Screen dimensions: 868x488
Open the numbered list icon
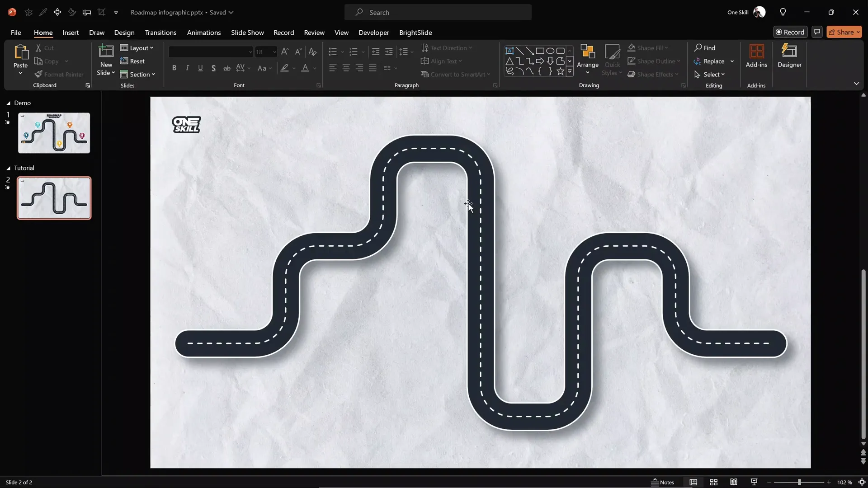(354, 52)
